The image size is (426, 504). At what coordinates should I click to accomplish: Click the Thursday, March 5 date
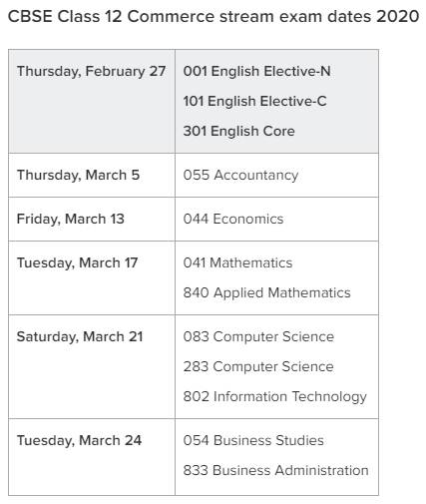pos(78,175)
